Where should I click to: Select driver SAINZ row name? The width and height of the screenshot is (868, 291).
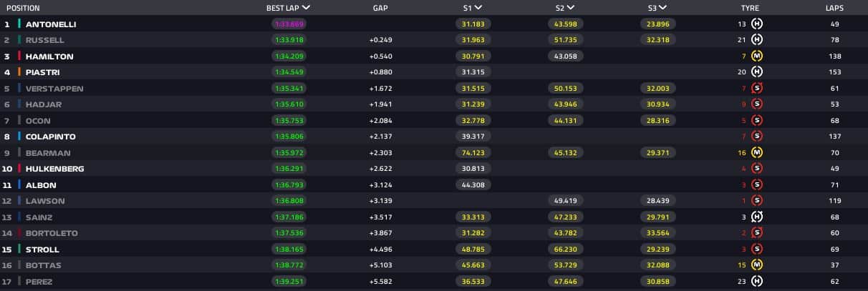click(39, 217)
